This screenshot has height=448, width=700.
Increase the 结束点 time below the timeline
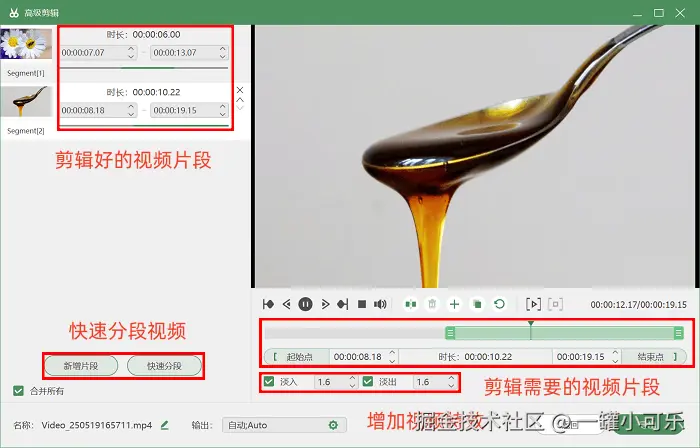click(615, 353)
